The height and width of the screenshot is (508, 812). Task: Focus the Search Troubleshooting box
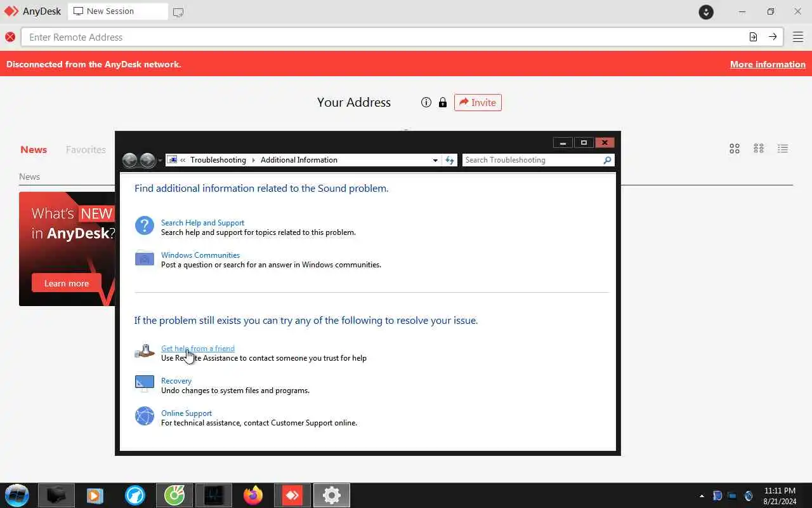coord(532,160)
